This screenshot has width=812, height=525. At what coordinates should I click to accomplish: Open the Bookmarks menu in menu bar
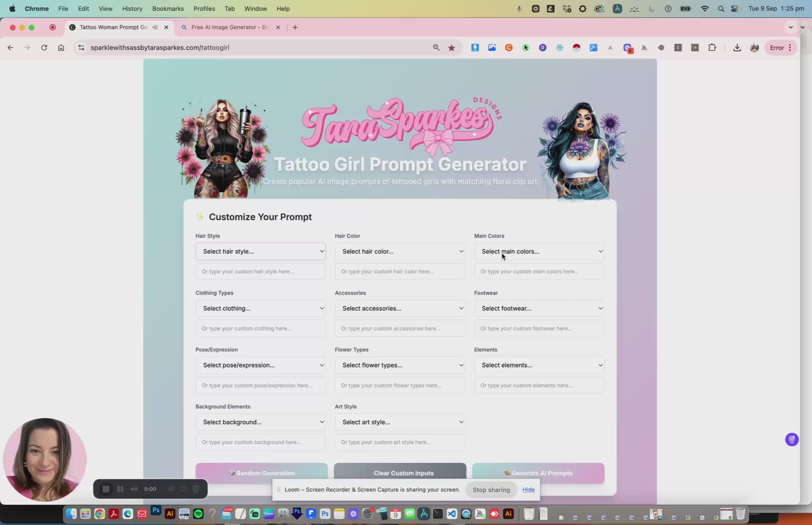pos(167,9)
